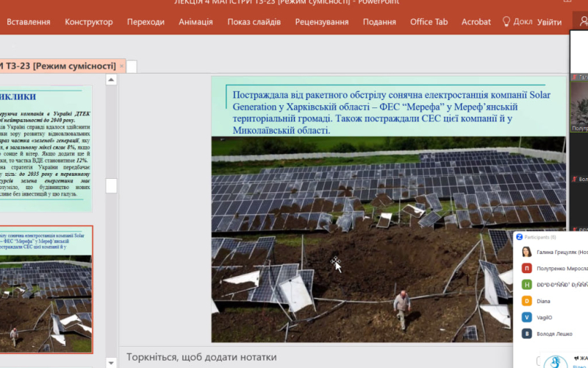Click the red 'П' avatar of Полутренко
This screenshot has height=368, width=588.
click(526, 268)
